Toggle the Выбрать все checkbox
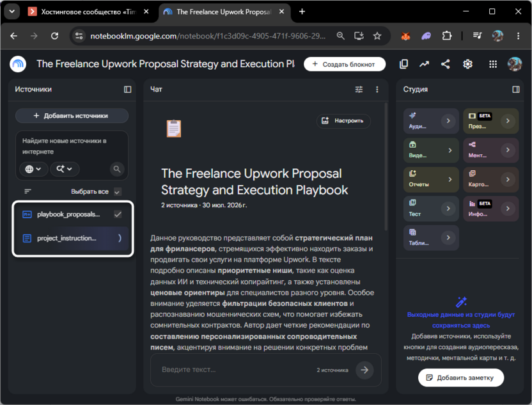The height and width of the screenshot is (405, 532). (117, 191)
